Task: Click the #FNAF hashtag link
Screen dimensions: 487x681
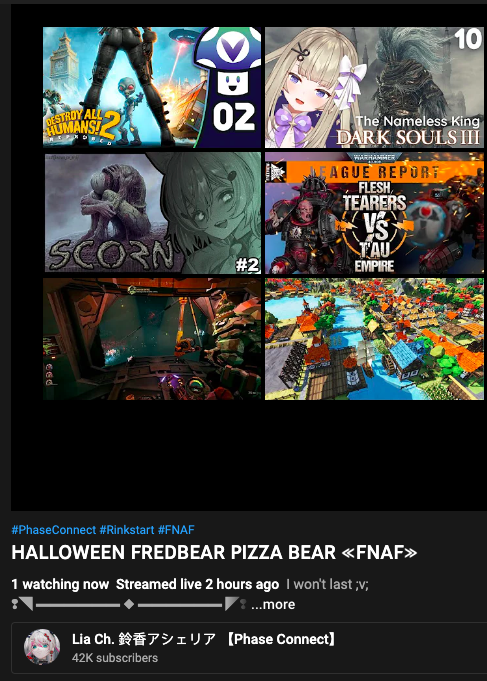Action: pos(176,530)
